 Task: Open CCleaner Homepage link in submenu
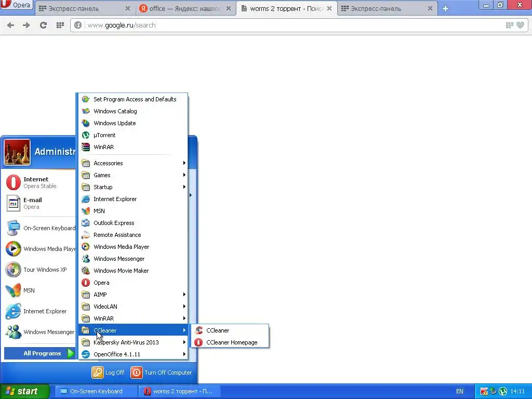230,342
